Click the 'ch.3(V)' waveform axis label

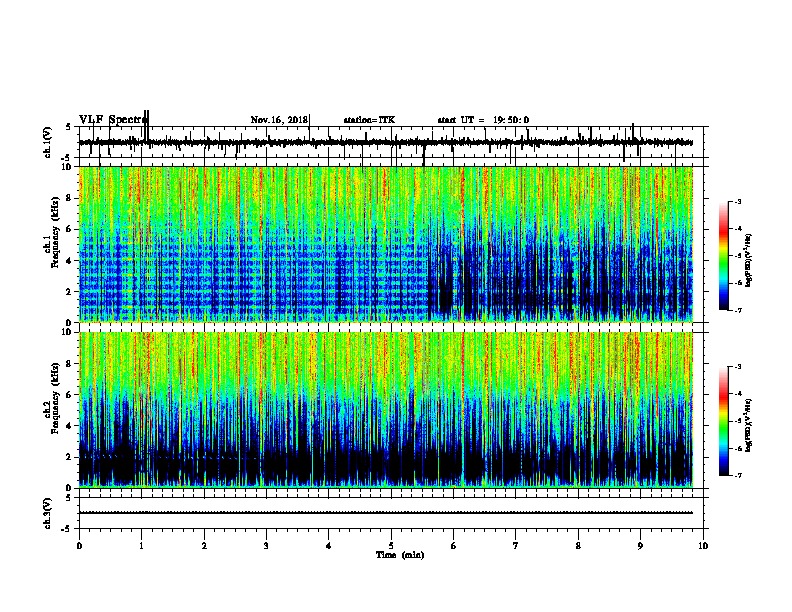click(x=47, y=513)
